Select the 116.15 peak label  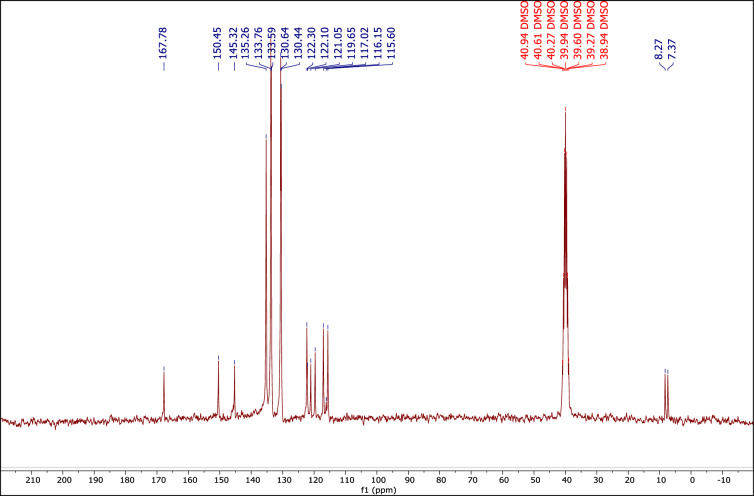pyautogui.click(x=378, y=43)
